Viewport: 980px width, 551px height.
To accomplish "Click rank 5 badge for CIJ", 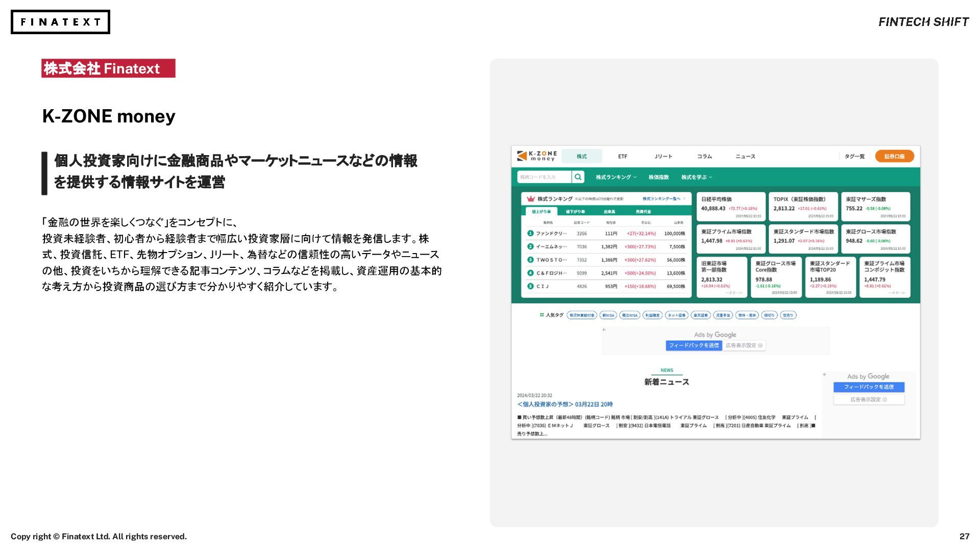I will [530, 286].
